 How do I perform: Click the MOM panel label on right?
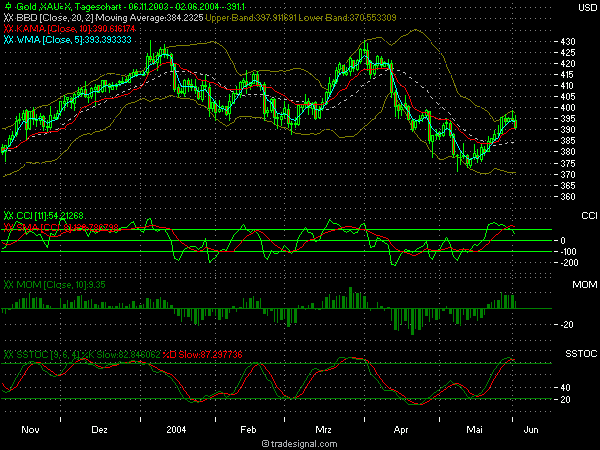585,285
